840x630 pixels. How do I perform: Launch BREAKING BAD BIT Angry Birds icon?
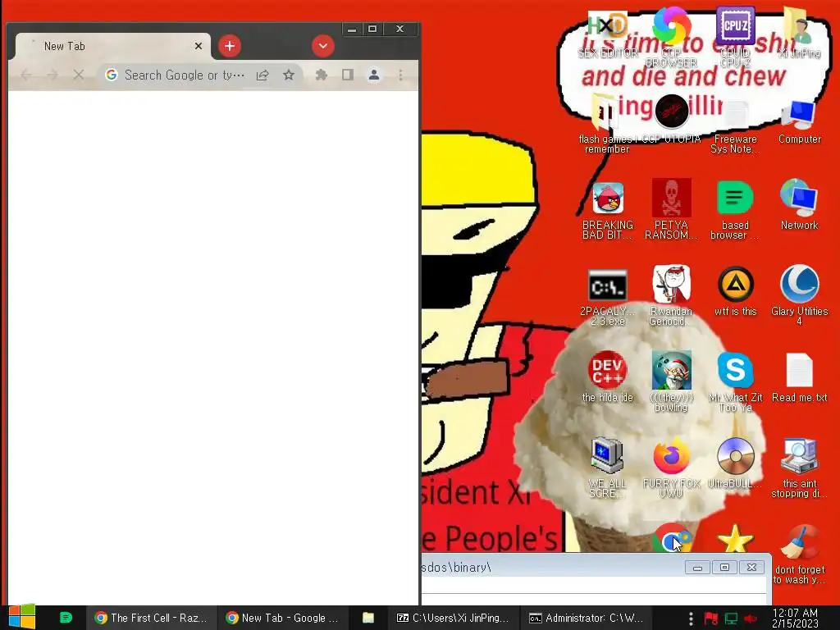point(608,210)
